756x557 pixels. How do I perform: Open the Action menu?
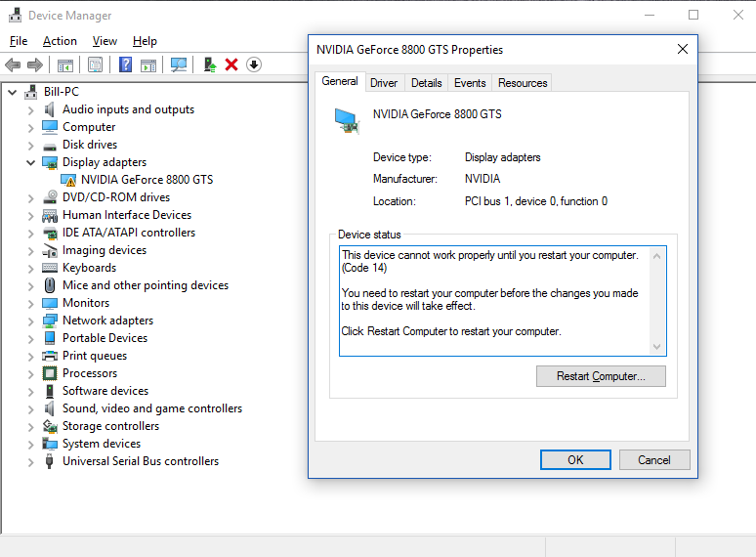[60, 41]
